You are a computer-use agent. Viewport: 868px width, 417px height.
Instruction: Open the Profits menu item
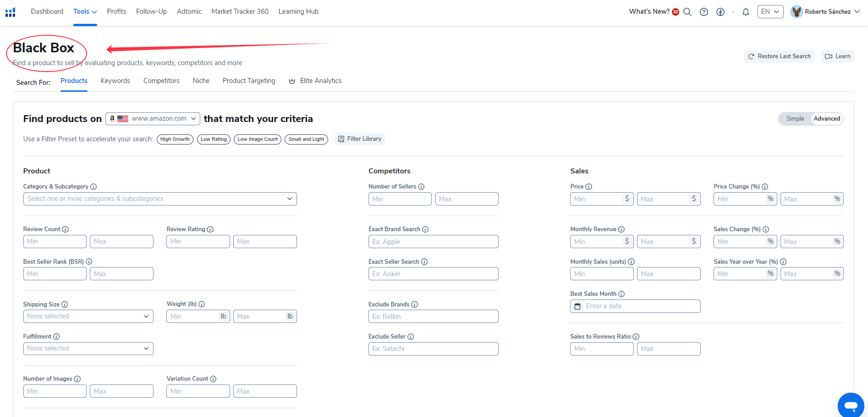116,11
